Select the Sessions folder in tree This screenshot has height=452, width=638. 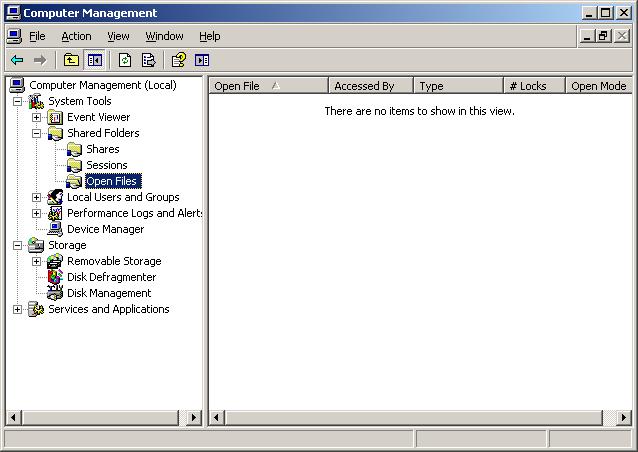[x=106, y=165]
